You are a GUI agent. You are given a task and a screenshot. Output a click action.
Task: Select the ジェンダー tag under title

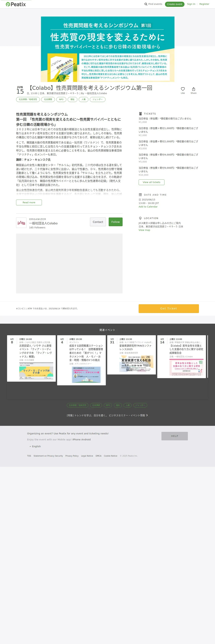click(x=98, y=99)
